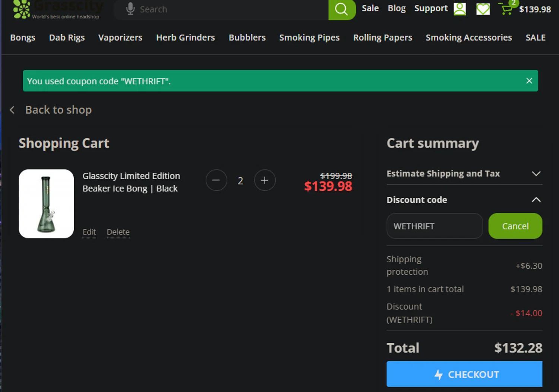Click the header cart total $139.98

click(x=535, y=10)
